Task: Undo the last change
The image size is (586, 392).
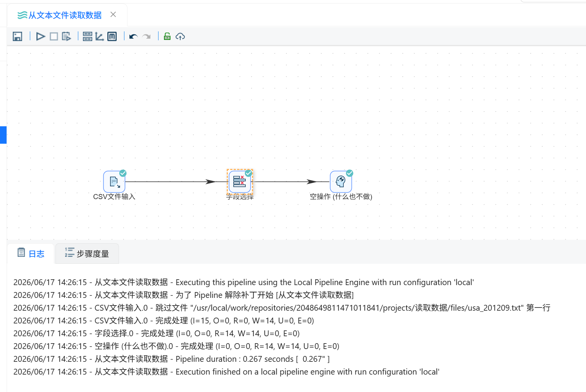Action: tap(133, 36)
